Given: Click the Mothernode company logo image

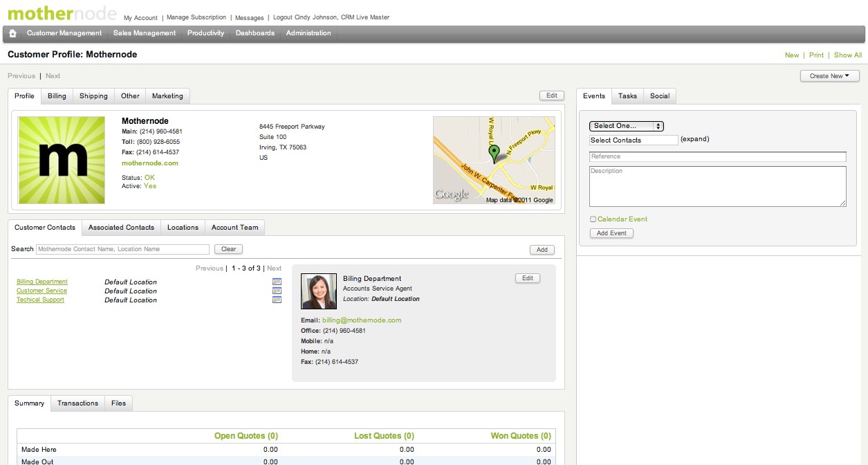Looking at the screenshot, I should (62, 160).
